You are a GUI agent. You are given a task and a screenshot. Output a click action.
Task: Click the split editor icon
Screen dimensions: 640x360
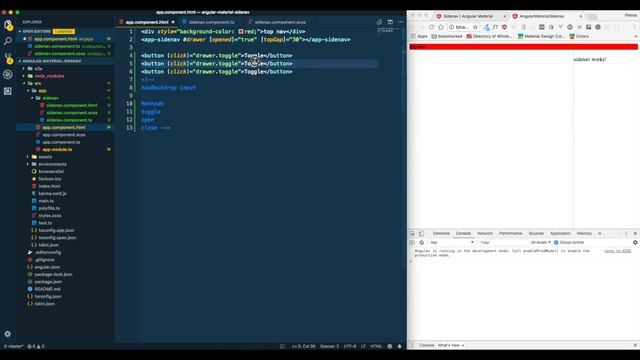pyautogui.click(x=390, y=22)
